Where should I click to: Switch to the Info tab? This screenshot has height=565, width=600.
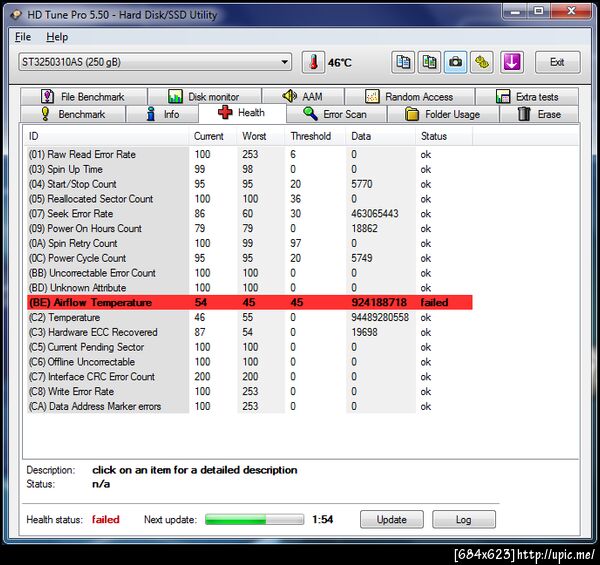coord(162,114)
